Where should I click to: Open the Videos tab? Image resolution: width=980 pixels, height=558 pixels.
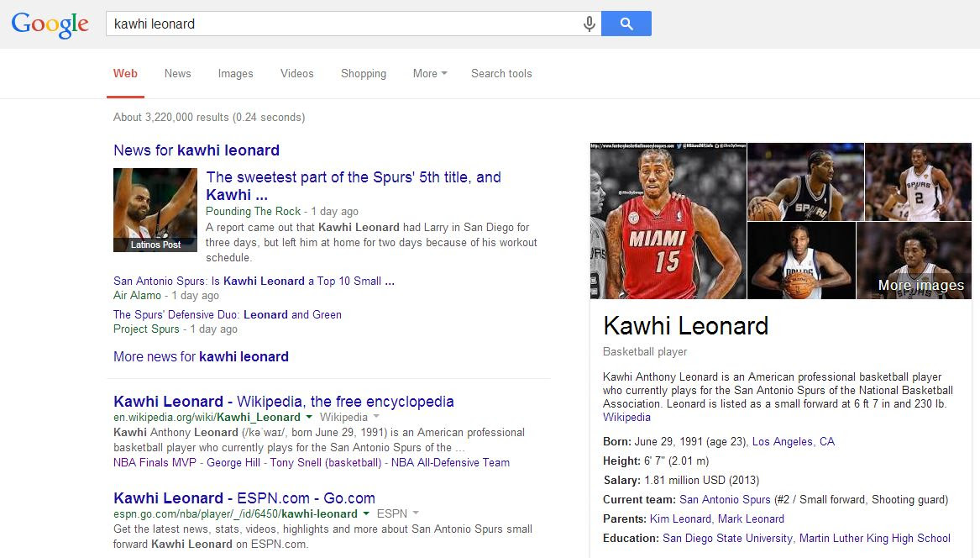[x=297, y=73]
